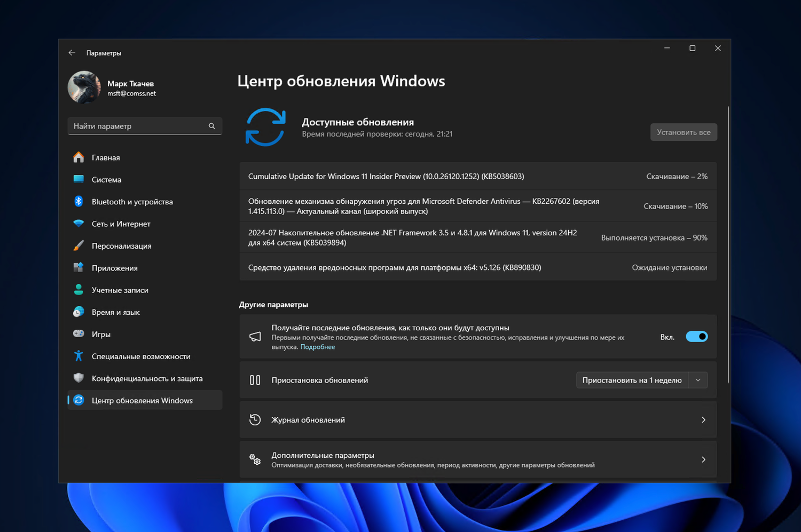Viewport: 801px width, 532px height.
Task: Open Bluetooth и устройства page
Action: tap(145, 202)
